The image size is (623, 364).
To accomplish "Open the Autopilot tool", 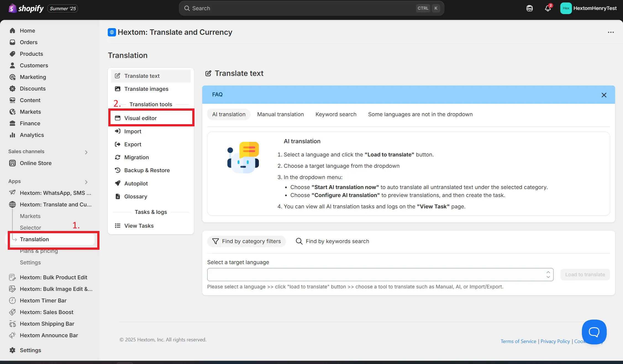I will [x=151, y=184].
